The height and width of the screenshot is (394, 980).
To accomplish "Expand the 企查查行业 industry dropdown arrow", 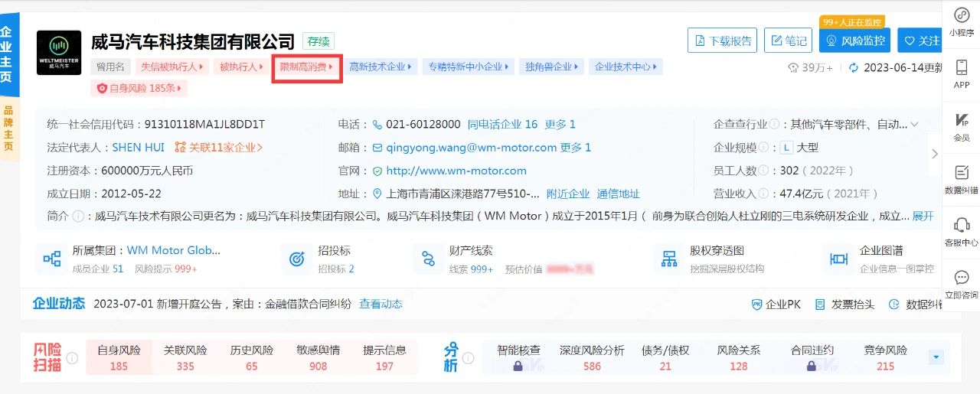I will [x=913, y=124].
